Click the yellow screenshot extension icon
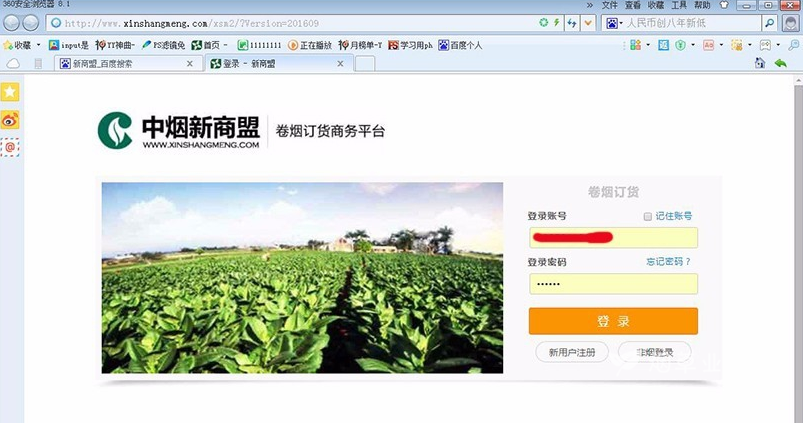803x423 pixels. [737, 45]
